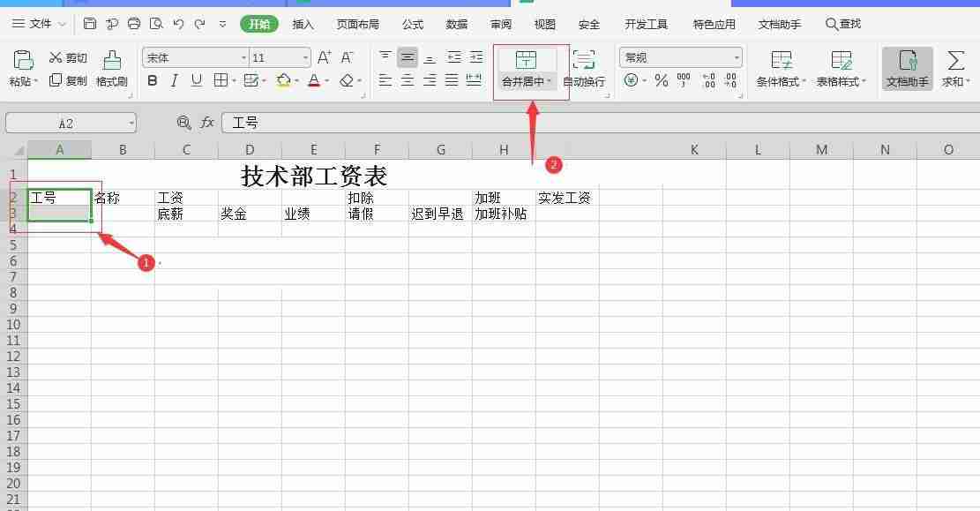Increase decimal places
Screen dimensions: 980x511
coord(708,80)
